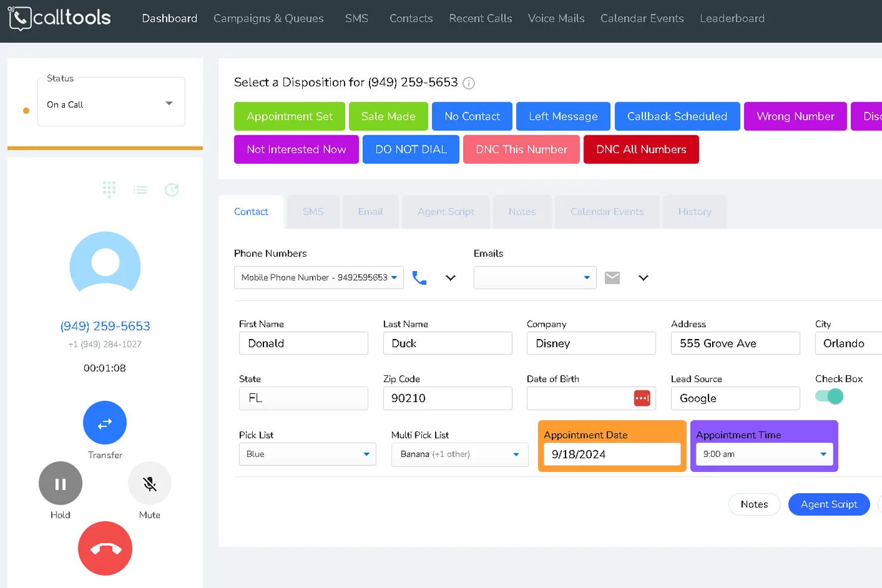
Task: Go to Dashboard in top navigation
Action: click(169, 18)
